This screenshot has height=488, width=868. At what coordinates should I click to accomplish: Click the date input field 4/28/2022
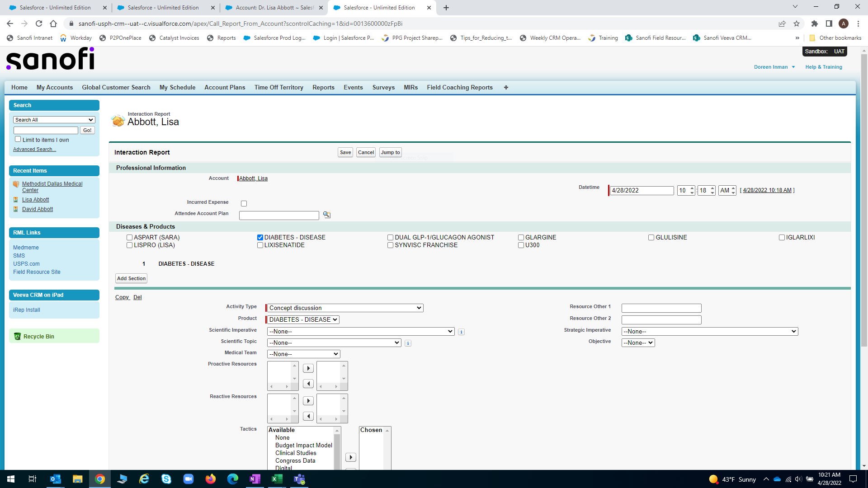642,191
